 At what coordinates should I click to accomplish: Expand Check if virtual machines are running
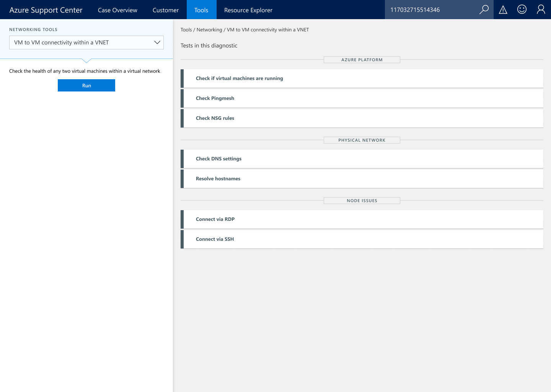click(x=362, y=78)
